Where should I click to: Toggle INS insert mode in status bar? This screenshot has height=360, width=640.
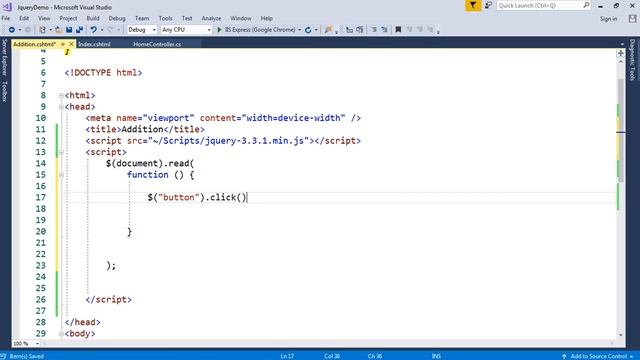tap(436, 356)
